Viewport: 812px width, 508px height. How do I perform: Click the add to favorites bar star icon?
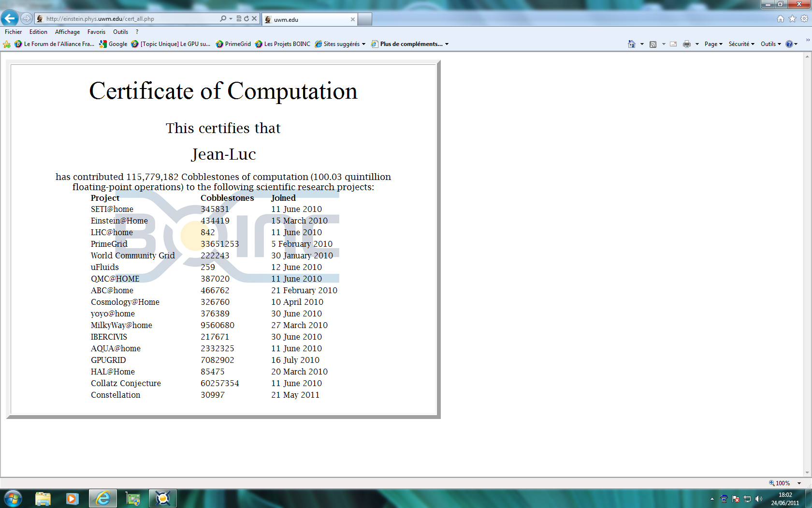7,44
